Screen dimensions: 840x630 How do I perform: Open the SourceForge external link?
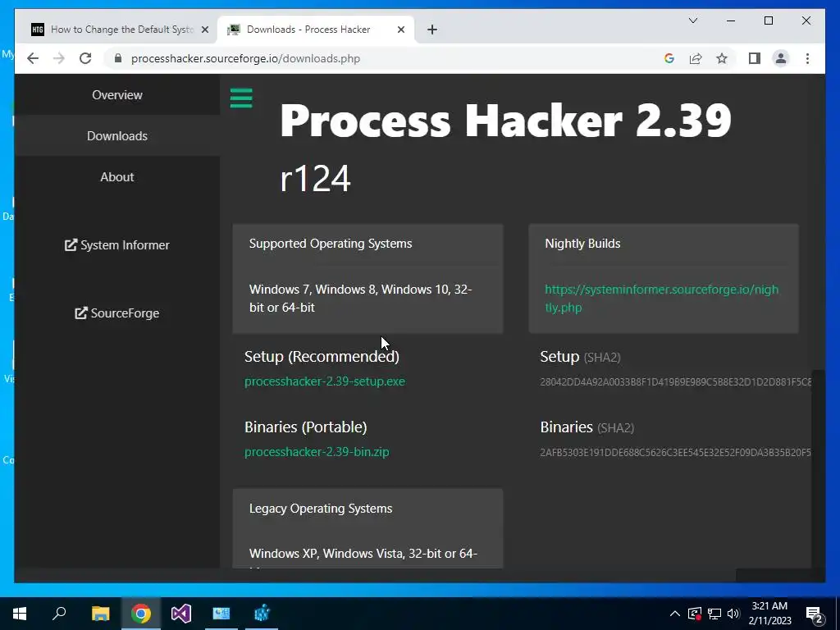tap(117, 313)
